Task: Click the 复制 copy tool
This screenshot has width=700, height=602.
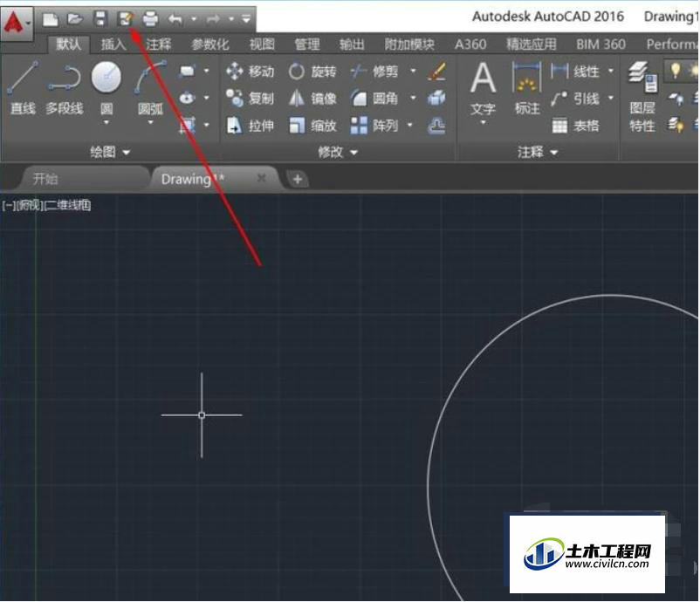Action: pos(250,99)
